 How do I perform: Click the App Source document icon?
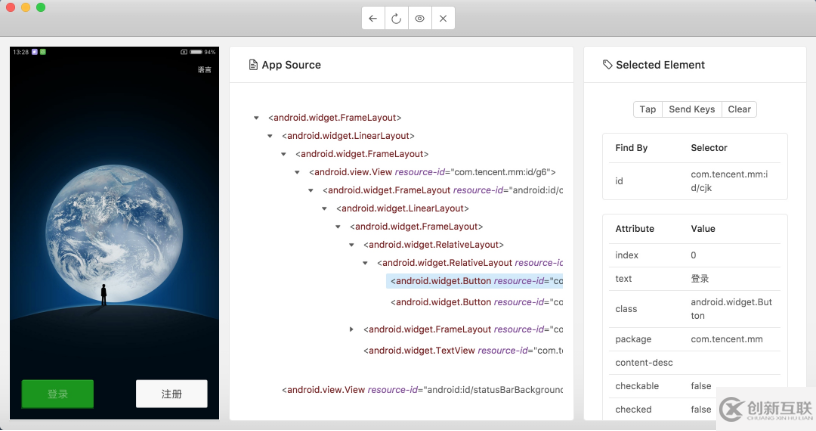click(253, 65)
